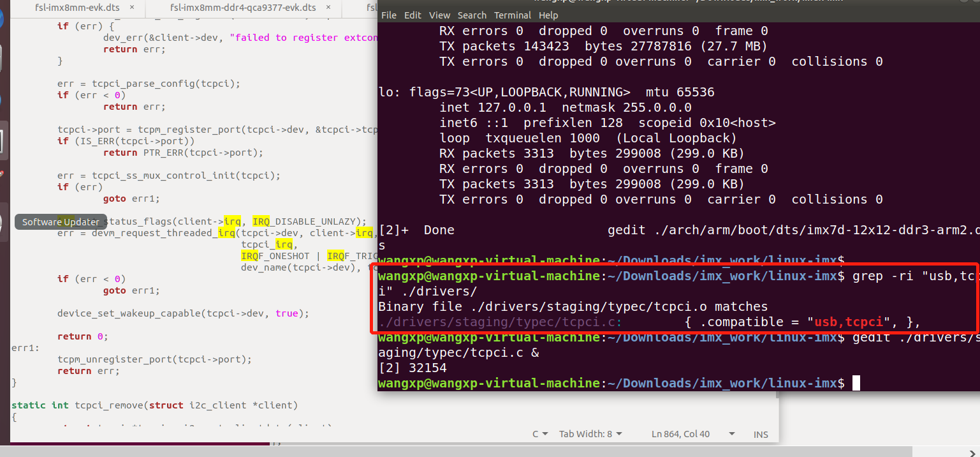Click the "err = tcpci_ss_mux_control_init(tcpci);" line
980x457 pixels.
tap(169, 176)
